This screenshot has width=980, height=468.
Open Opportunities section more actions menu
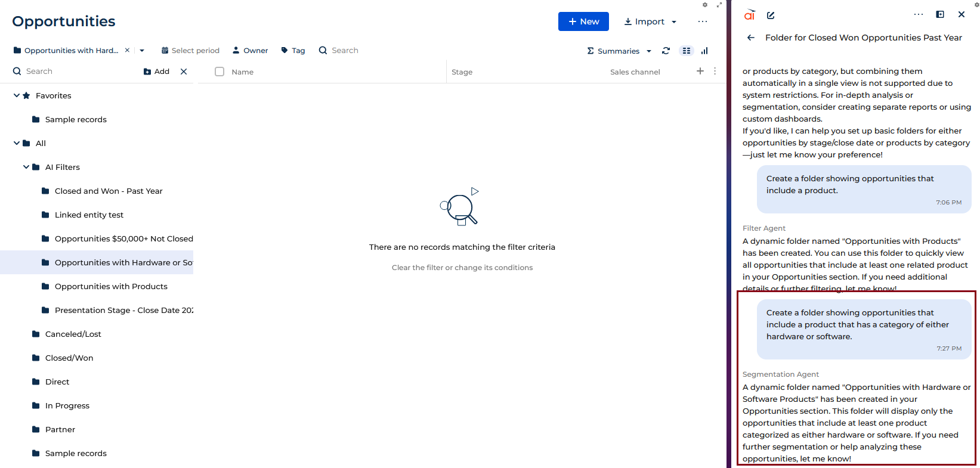(703, 21)
